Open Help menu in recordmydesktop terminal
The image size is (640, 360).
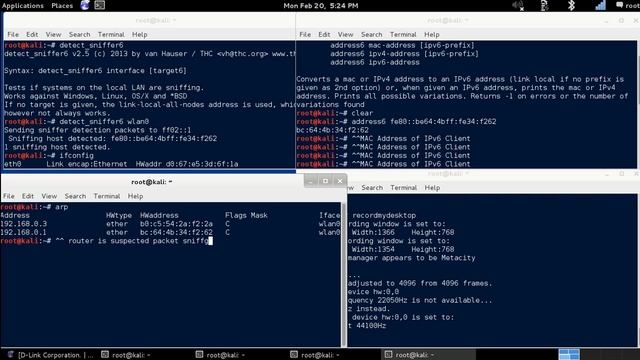tap(432, 188)
